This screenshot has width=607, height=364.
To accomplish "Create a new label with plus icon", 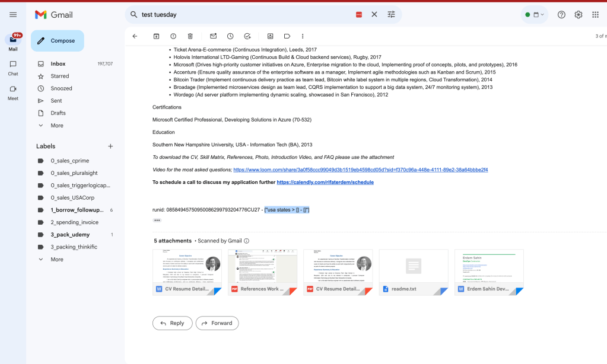I will pos(110,146).
